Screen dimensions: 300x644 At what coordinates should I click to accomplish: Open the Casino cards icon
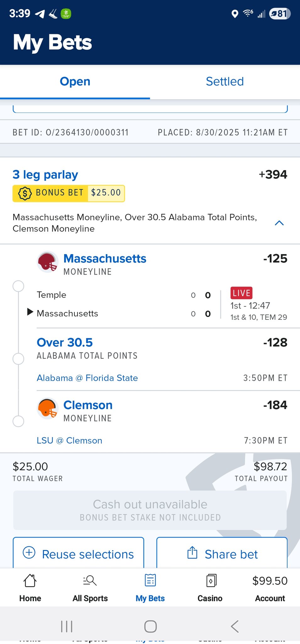click(x=210, y=580)
